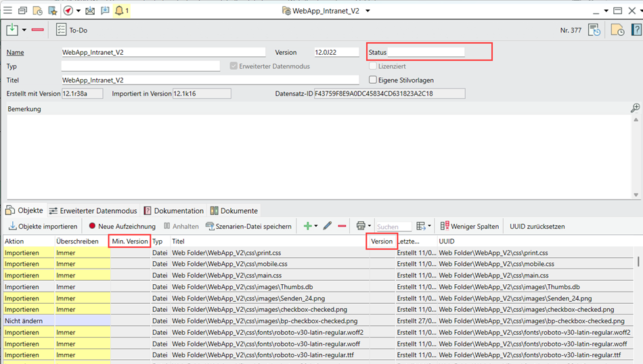Click into the Suchen search field

(x=393, y=227)
